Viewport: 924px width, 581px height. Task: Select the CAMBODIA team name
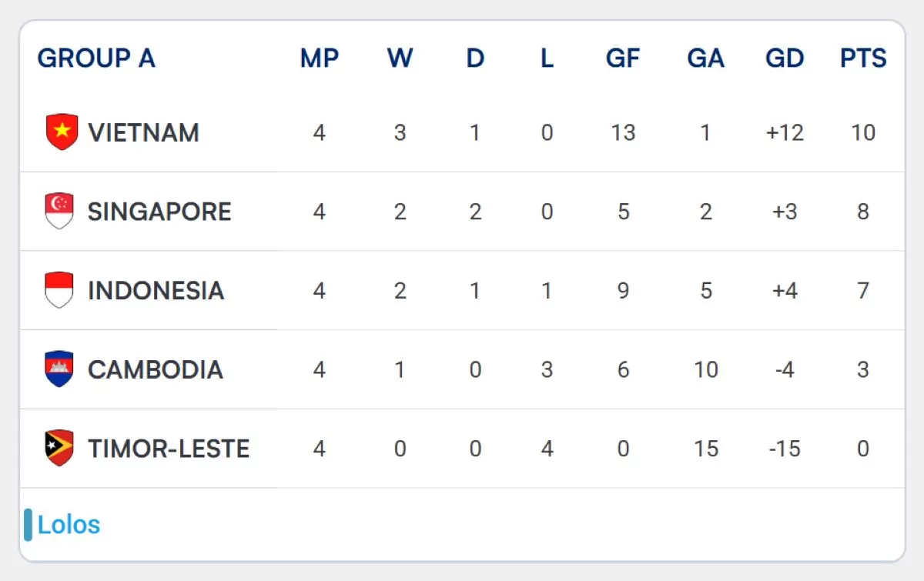pos(156,370)
